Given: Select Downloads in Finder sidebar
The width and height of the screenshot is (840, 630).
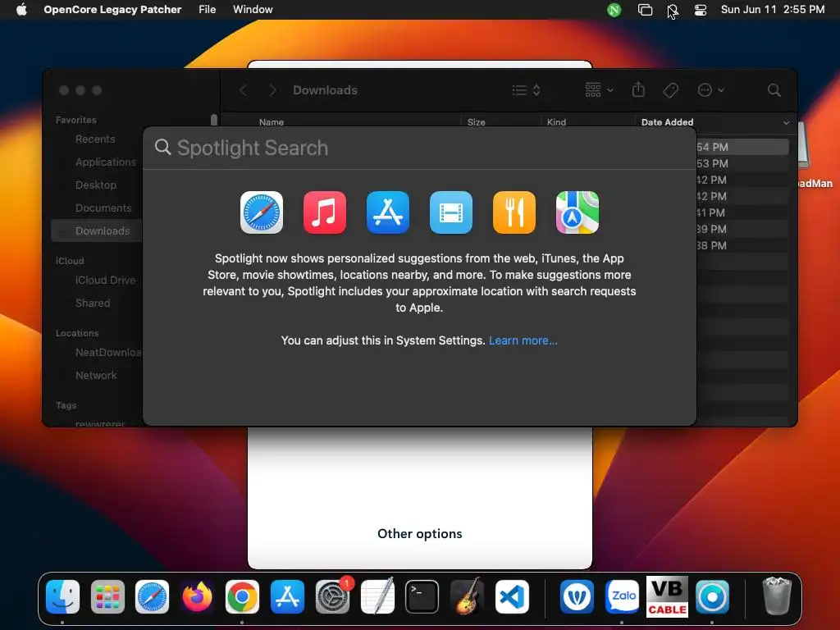Looking at the screenshot, I should (97, 231).
